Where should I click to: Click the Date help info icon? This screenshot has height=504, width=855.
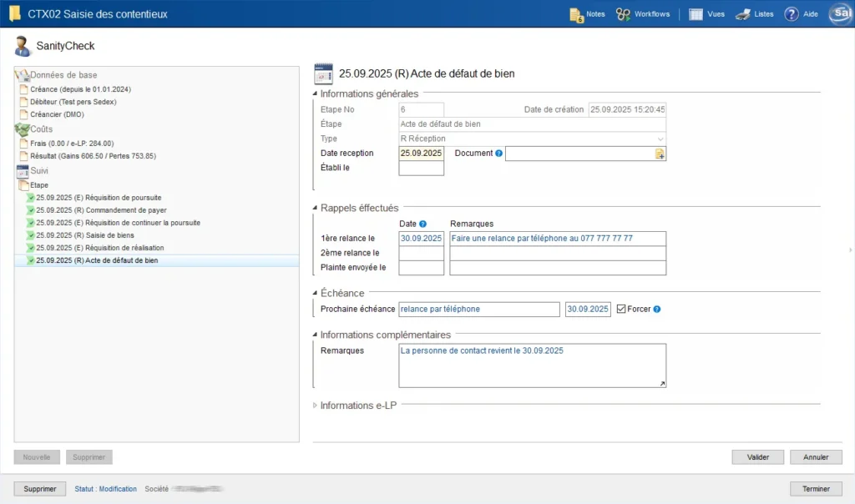pyautogui.click(x=422, y=224)
